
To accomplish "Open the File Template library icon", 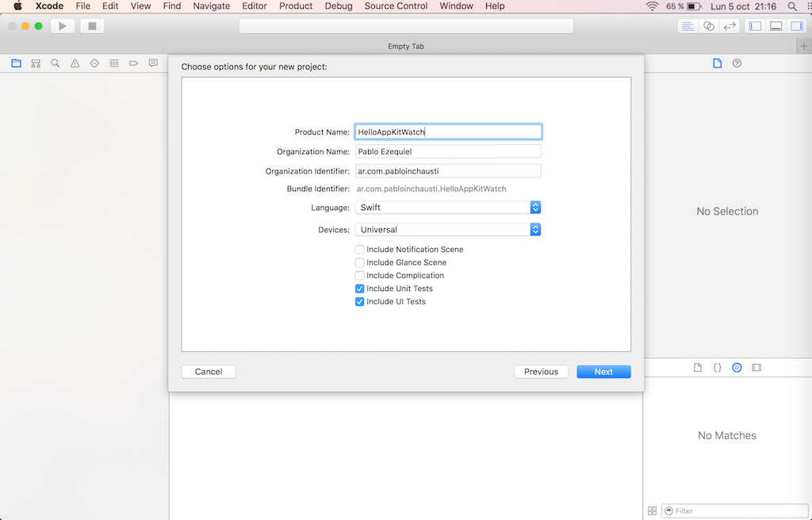I will pyautogui.click(x=698, y=367).
